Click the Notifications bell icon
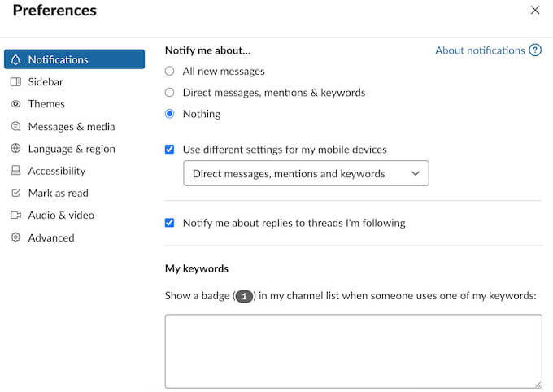This screenshot has width=553, height=392. tap(15, 59)
